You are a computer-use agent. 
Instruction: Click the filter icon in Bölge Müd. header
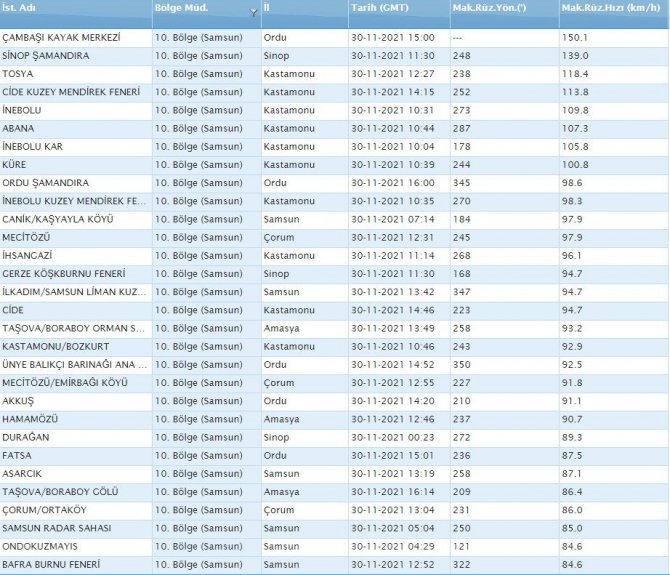click(252, 13)
